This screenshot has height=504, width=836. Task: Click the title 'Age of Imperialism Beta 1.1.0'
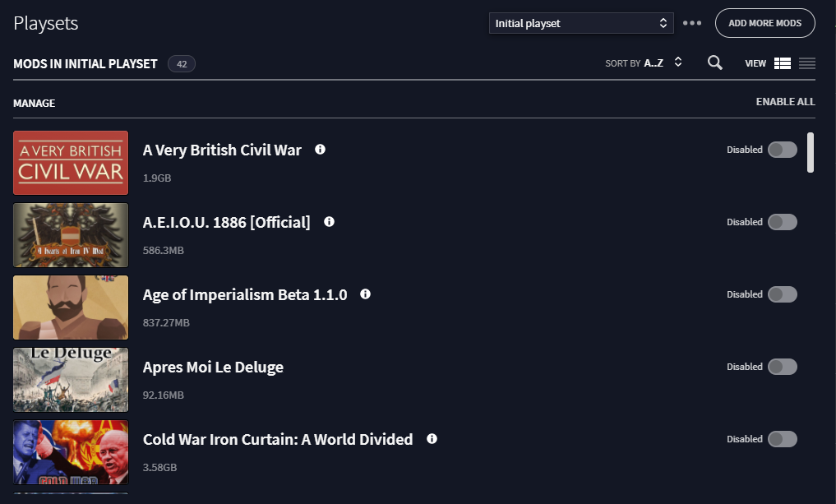(245, 295)
